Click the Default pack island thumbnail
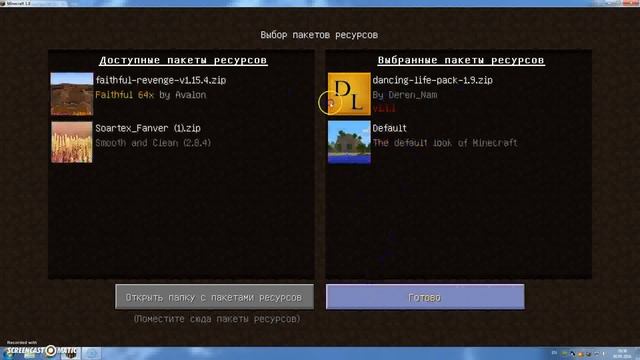Screen dimensions: 640x360 [x=349, y=142]
